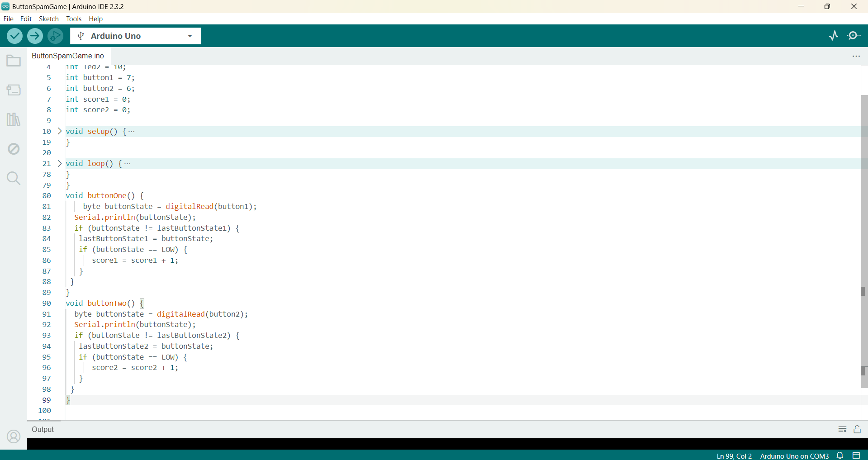Toggle the Output panel lock icon
This screenshot has height=460, width=868.
click(857, 429)
